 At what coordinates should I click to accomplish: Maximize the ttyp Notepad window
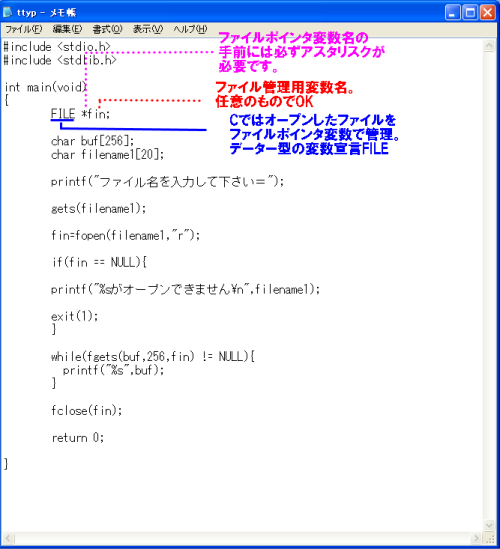470,13
